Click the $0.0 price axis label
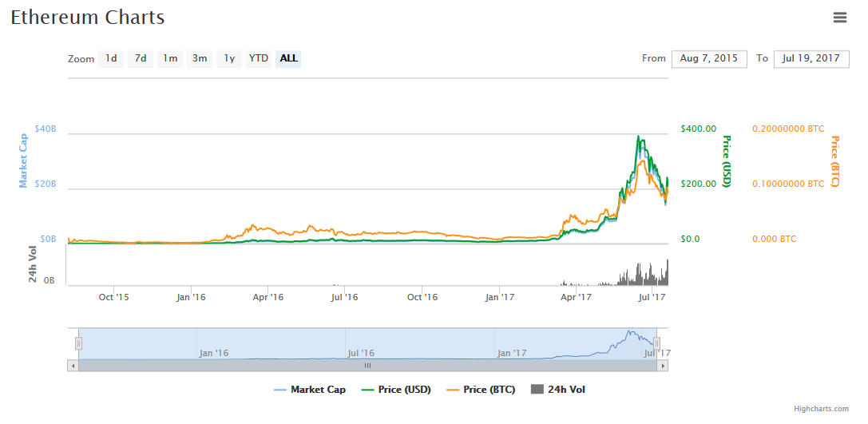This screenshot has height=424, width=868. tap(690, 239)
